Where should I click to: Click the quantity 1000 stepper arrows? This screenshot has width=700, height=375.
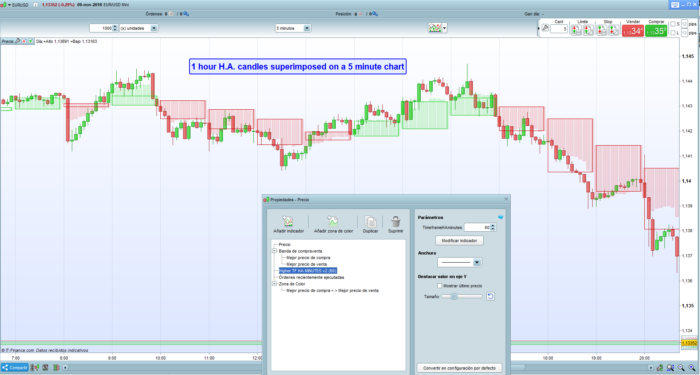pyautogui.click(x=115, y=28)
